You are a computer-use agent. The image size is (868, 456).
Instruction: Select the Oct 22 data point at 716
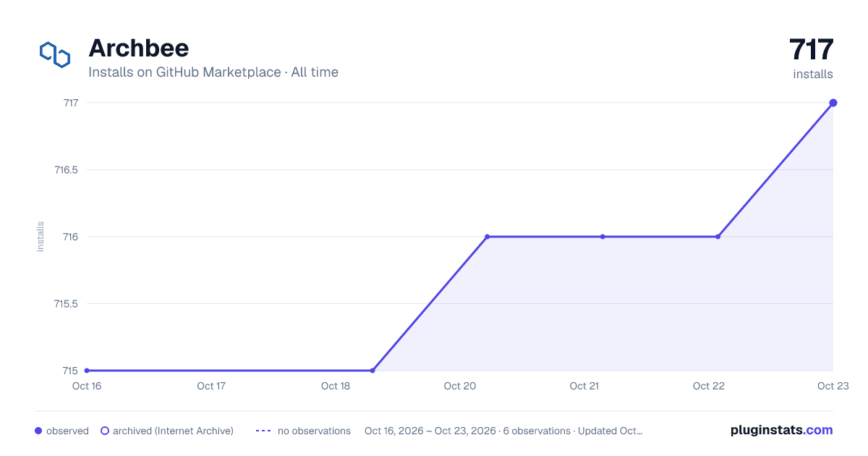718,237
